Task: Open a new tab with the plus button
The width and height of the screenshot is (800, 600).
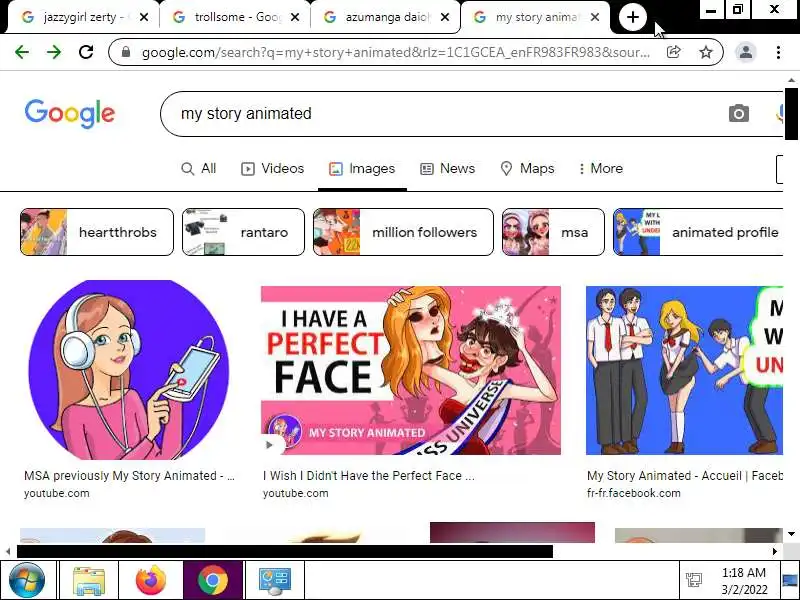Action: click(x=633, y=17)
